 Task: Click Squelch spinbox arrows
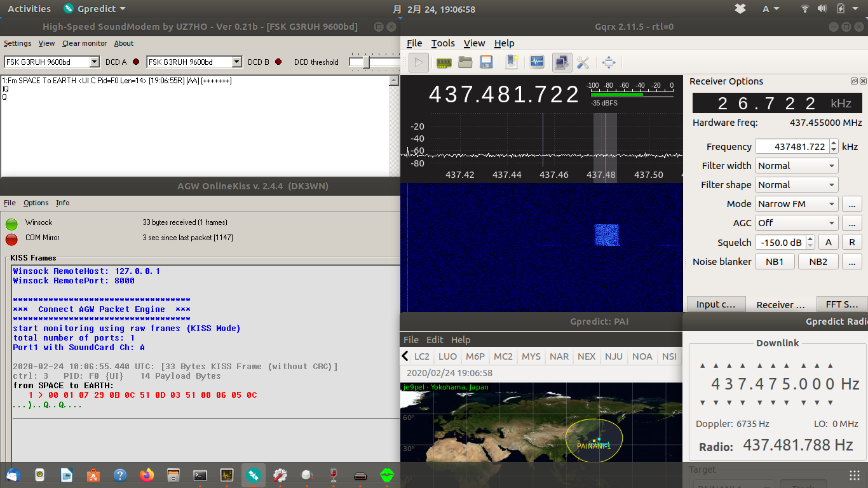coord(810,242)
